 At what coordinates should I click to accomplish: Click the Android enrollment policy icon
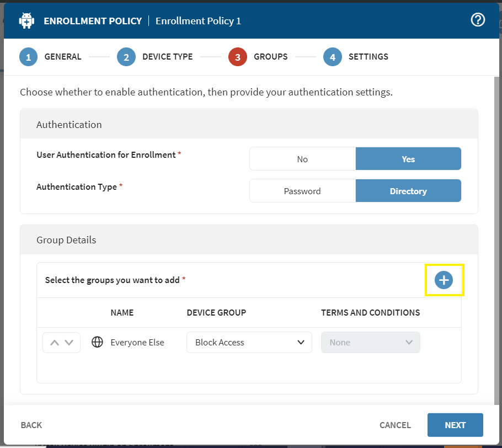coord(26,21)
